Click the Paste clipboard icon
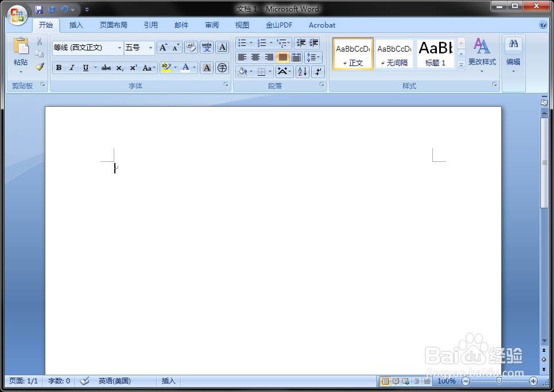This screenshot has height=392, width=554. point(21,46)
